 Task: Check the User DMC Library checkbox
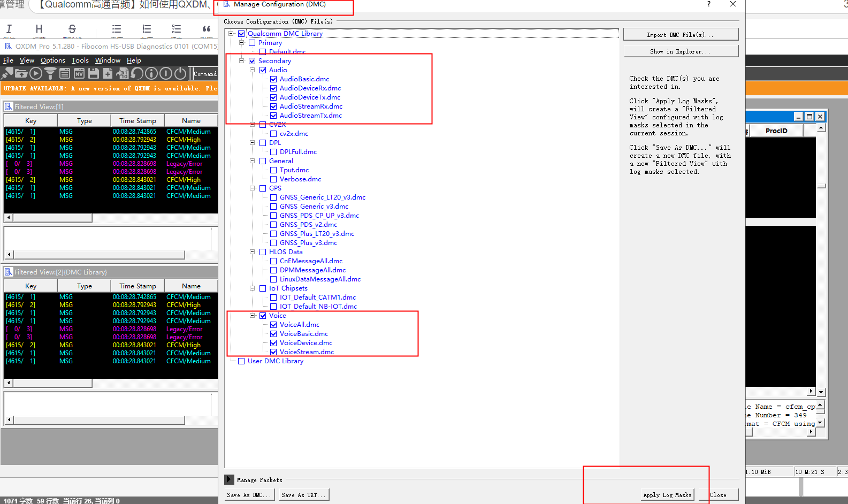click(x=241, y=361)
